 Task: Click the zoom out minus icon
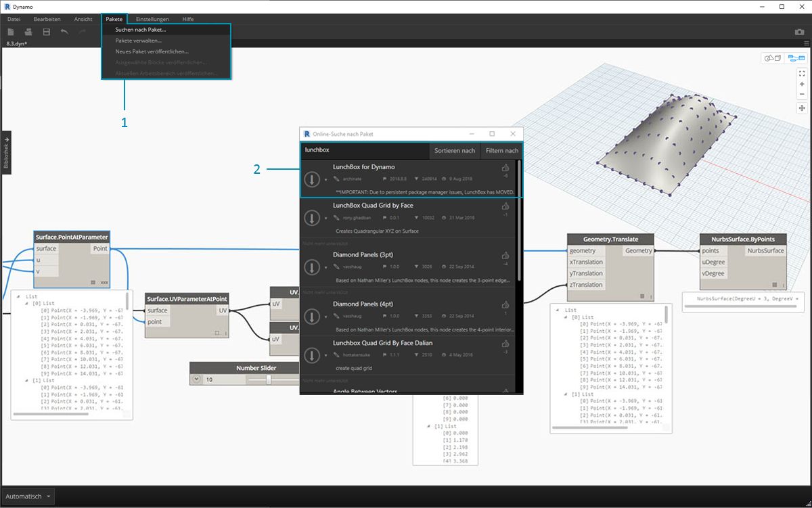pos(802,94)
